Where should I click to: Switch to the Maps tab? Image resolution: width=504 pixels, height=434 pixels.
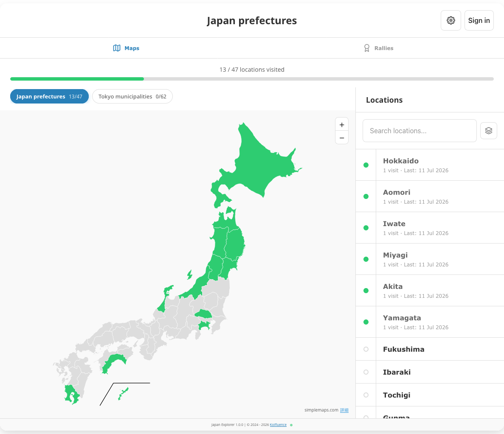[126, 48]
